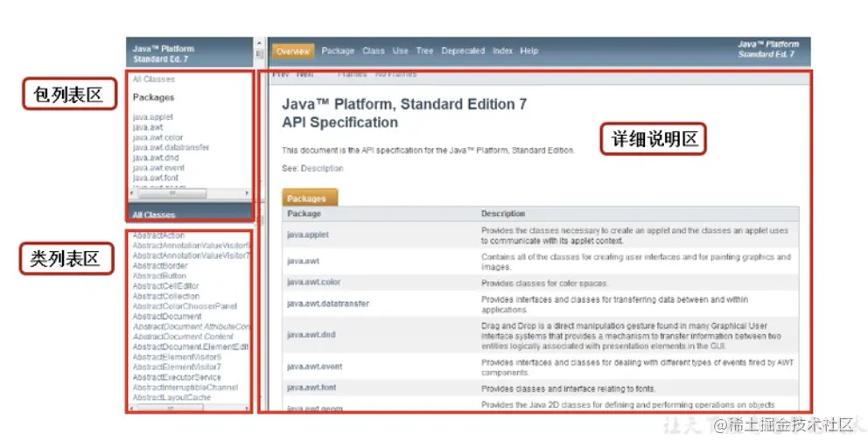This screenshot has height=448, width=868.
Task: Open the AbstractButton class
Action: 159,276
